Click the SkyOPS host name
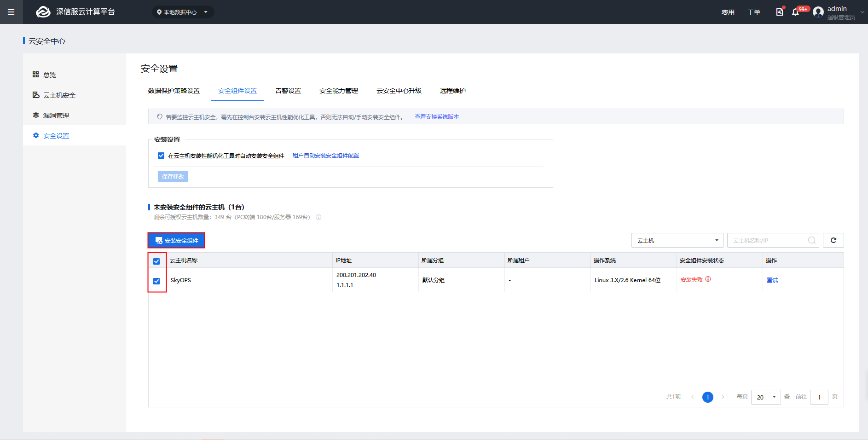The image size is (868, 440). click(x=180, y=280)
